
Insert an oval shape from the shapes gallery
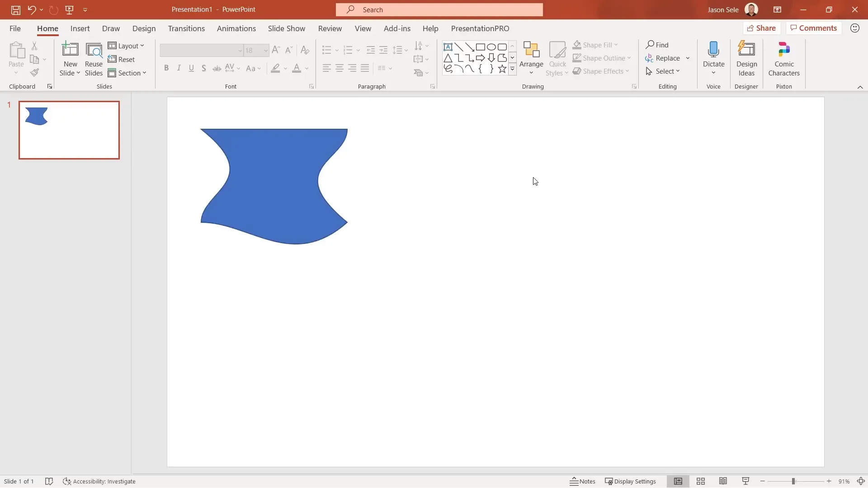coord(492,47)
